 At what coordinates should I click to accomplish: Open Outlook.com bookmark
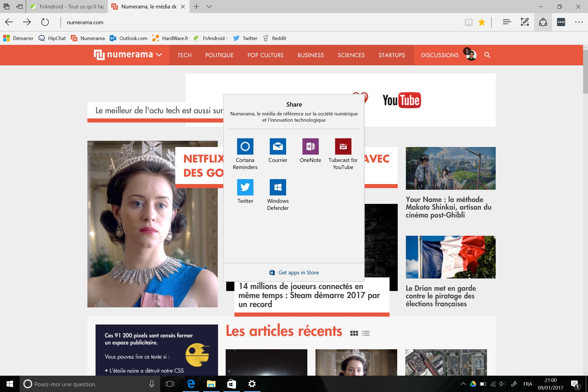coord(128,38)
